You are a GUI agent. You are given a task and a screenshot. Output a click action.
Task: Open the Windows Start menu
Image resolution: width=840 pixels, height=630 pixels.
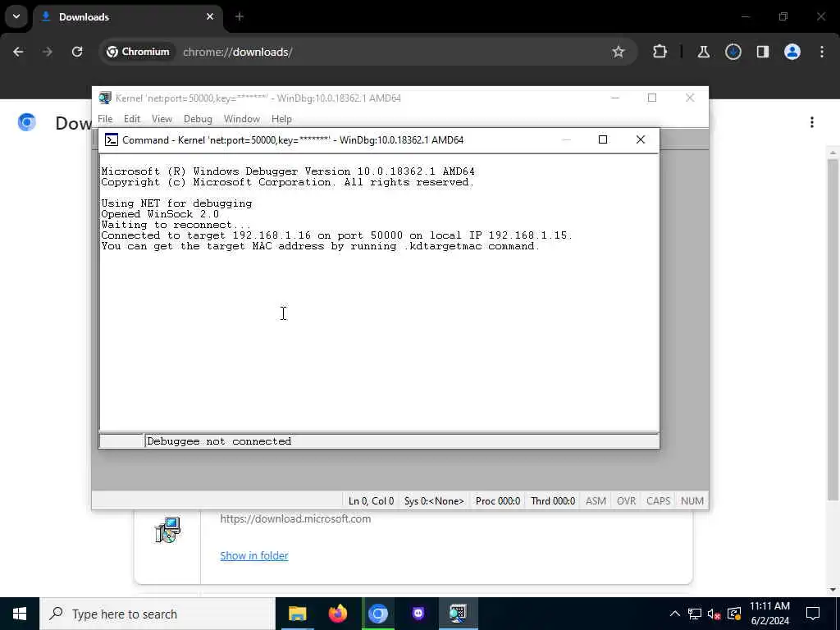tap(20, 614)
